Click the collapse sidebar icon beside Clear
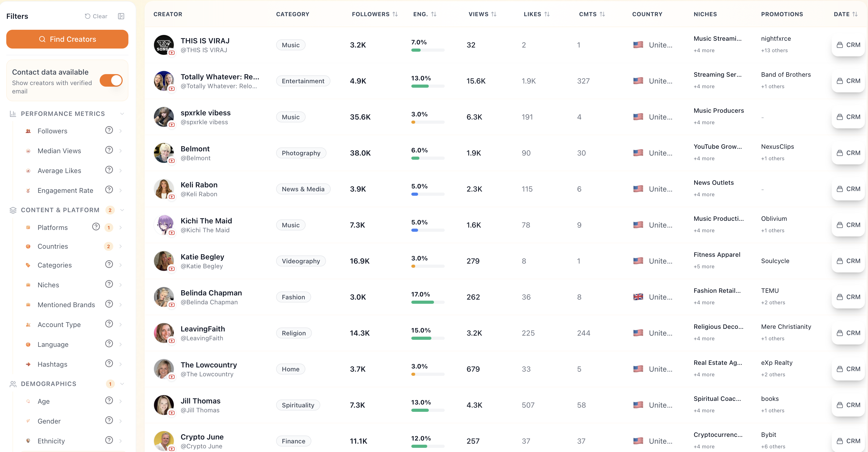 click(121, 16)
